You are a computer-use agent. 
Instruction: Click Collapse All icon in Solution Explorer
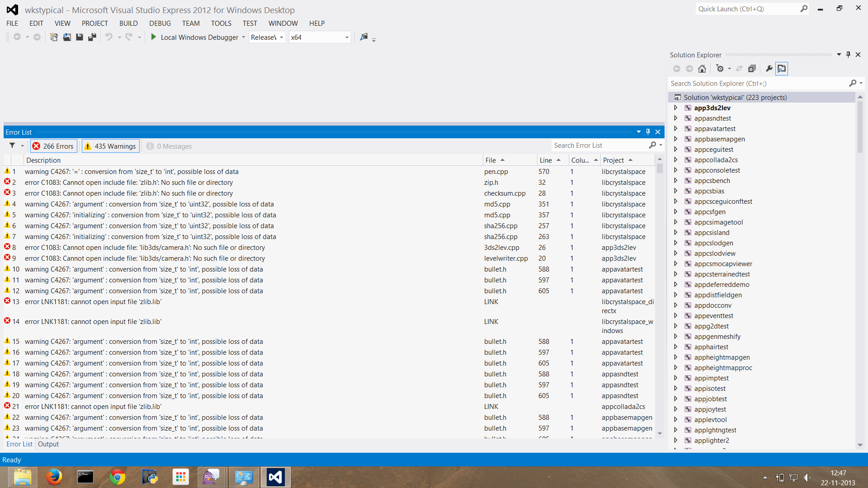coord(752,69)
